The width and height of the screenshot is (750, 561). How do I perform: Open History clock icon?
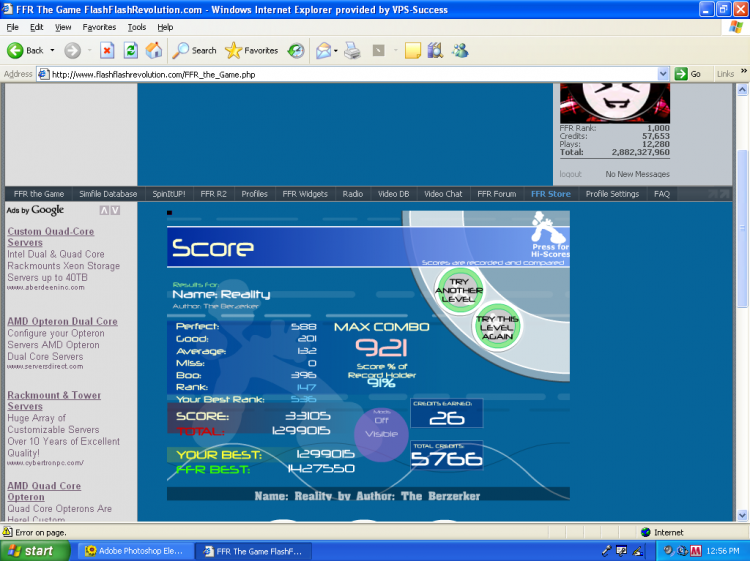[x=296, y=50]
